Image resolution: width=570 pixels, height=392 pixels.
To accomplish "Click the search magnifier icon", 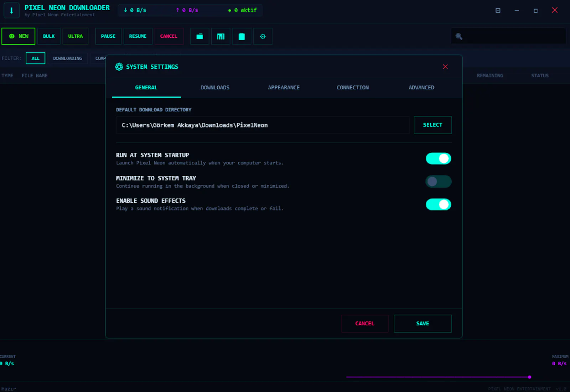I will 459,36.
